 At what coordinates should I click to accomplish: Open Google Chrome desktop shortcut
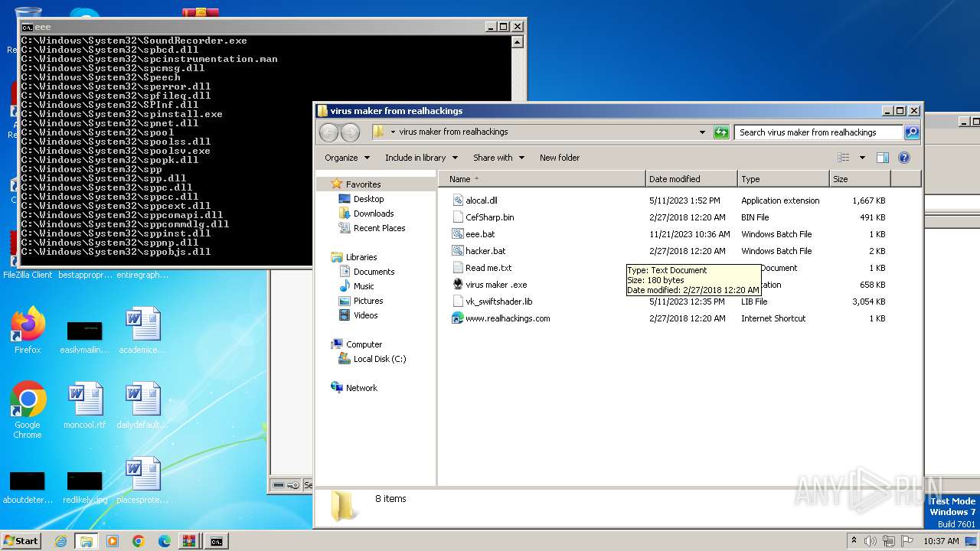coord(28,410)
